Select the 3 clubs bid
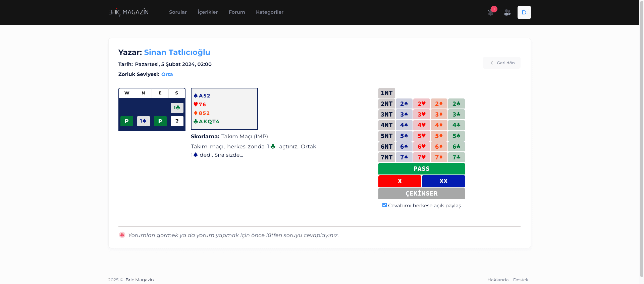This screenshot has width=644, height=284. coord(457,114)
